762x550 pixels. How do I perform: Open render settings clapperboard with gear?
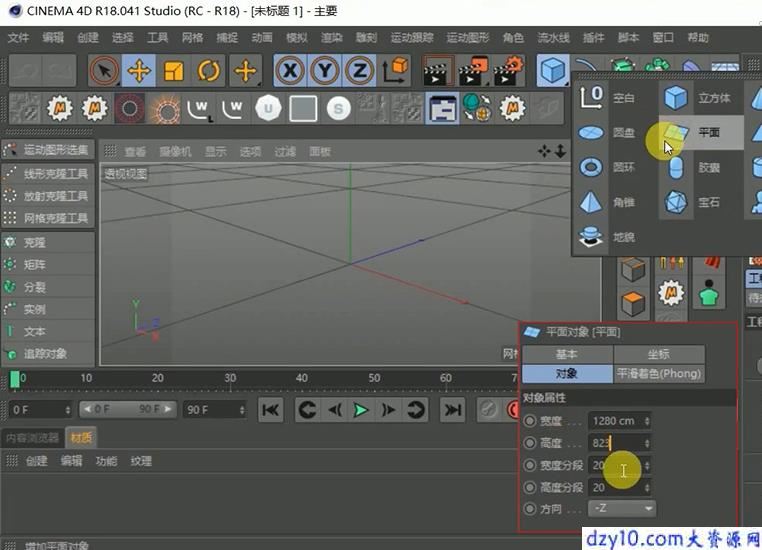point(508,71)
